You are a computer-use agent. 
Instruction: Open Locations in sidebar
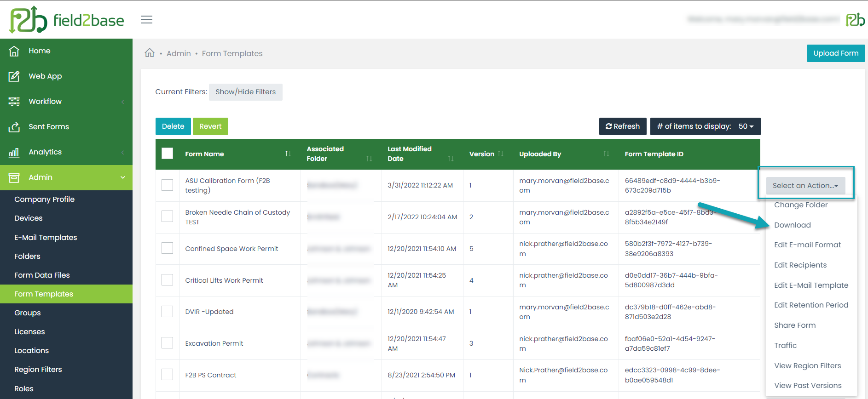click(x=31, y=350)
